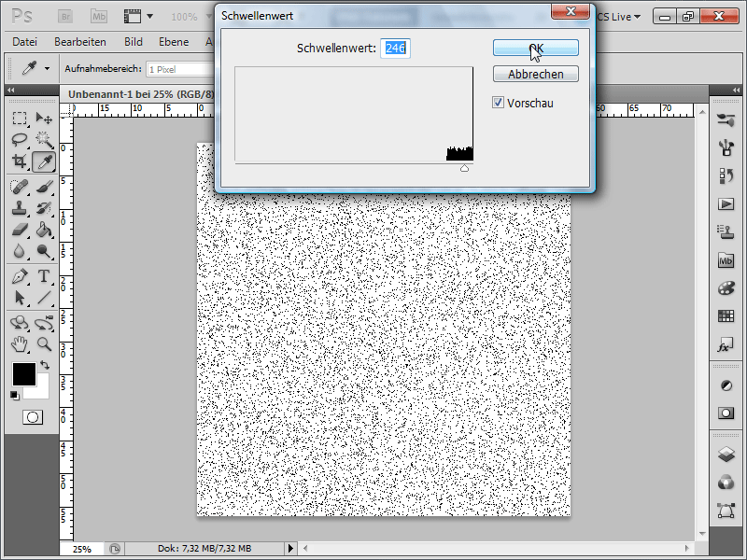747x560 pixels.
Task: Select the Pen tool
Action: [19, 275]
